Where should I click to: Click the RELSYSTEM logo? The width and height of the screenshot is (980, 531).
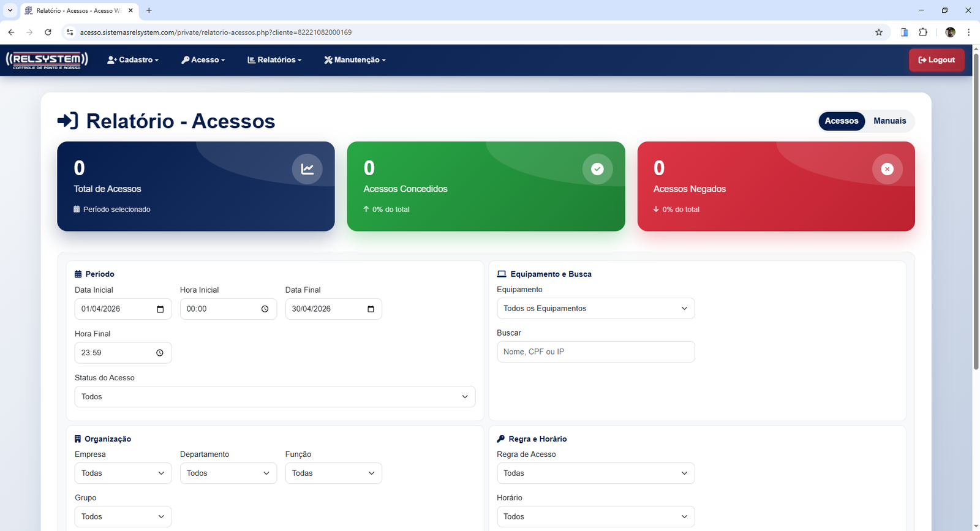click(x=47, y=60)
